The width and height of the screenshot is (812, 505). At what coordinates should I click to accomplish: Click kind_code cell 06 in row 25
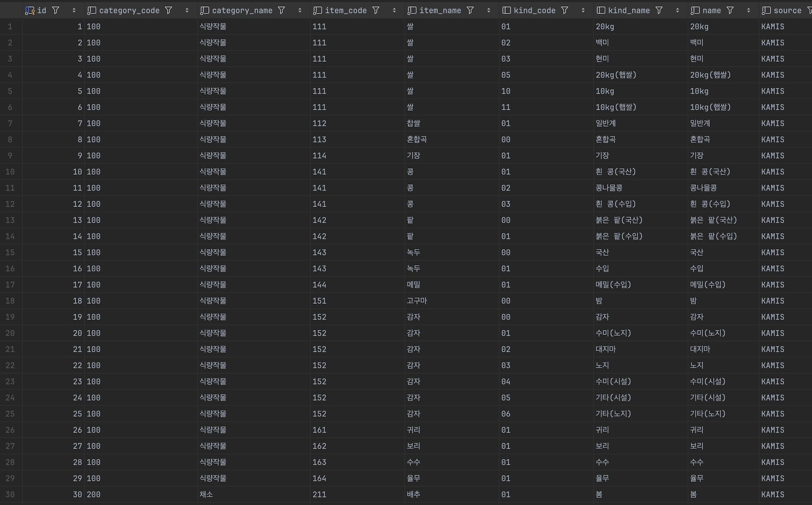506,414
